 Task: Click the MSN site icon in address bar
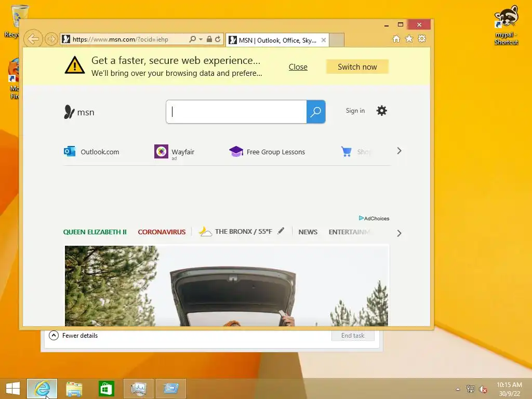point(66,39)
